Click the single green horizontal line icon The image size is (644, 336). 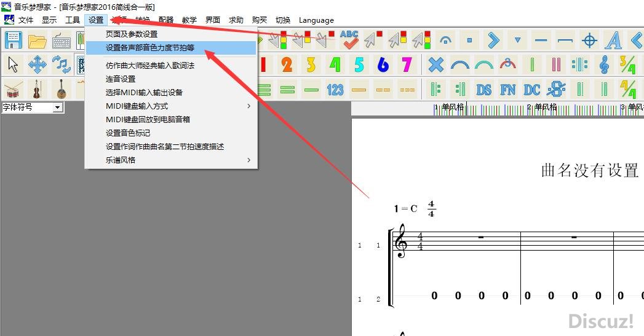311,89
